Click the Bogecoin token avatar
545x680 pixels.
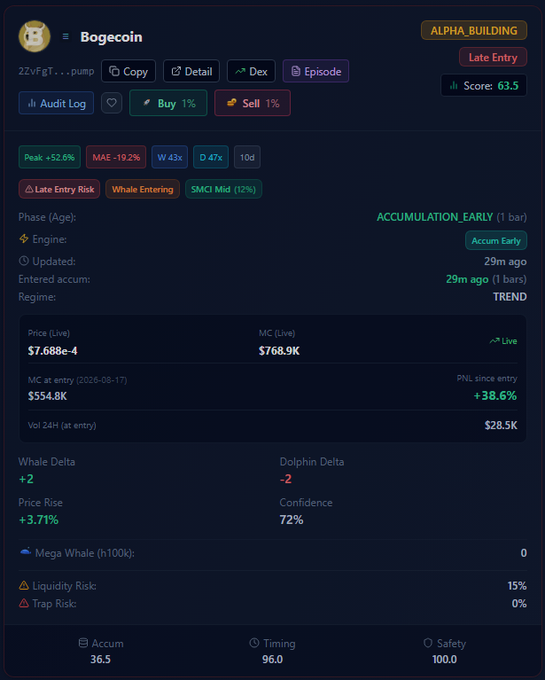[x=34, y=36]
